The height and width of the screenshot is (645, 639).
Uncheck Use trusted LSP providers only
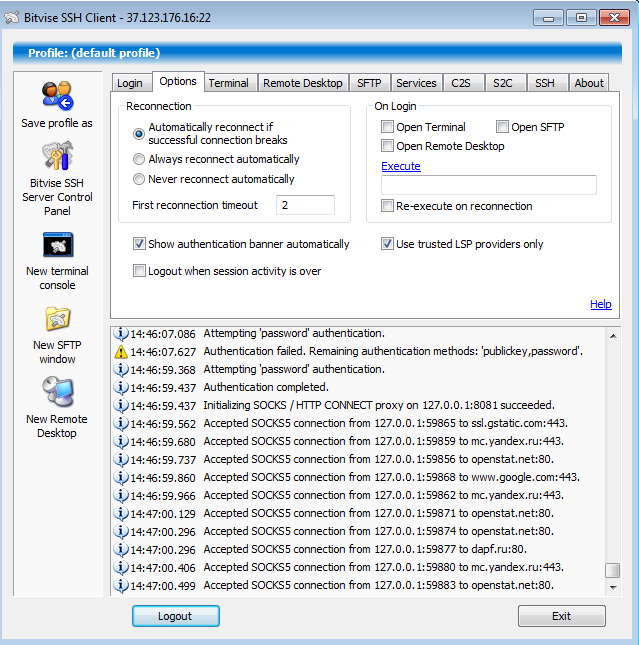(x=387, y=244)
